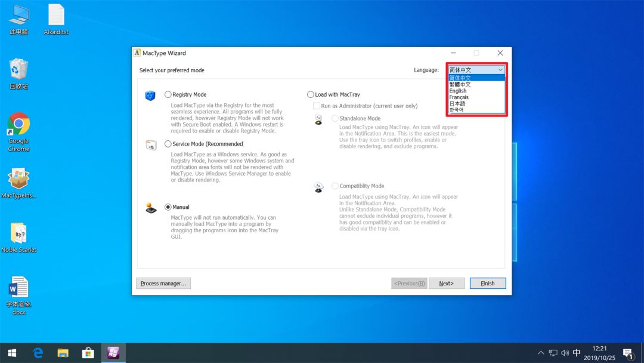The width and height of the screenshot is (644, 363).
Task: Click the Service Mode gear icon
Action: tap(151, 145)
